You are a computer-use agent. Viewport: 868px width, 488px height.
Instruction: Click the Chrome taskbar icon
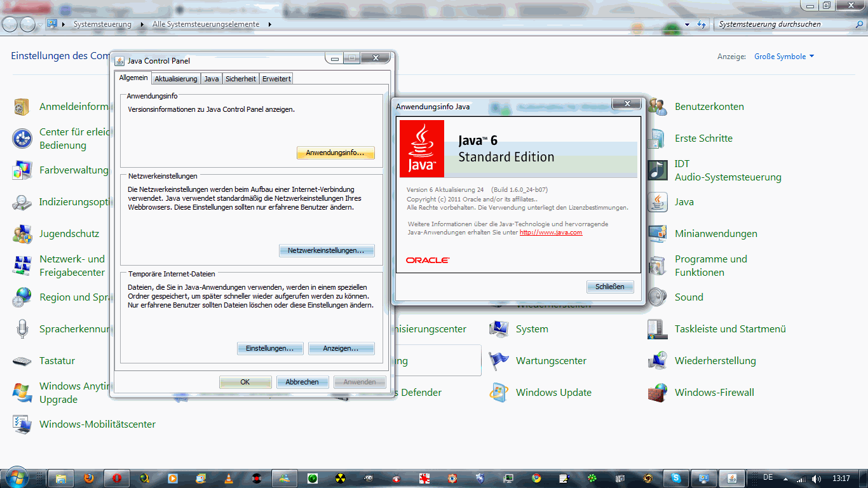click(x=536, y=478)
